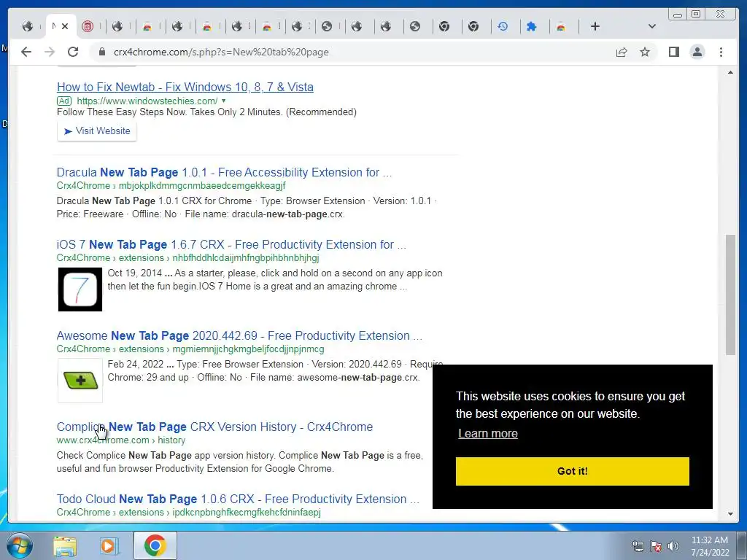The width and height of the screenshot is (747, 560).
Task: Open Todo Cloud New Tab Page result
Action: coord(238,499)
